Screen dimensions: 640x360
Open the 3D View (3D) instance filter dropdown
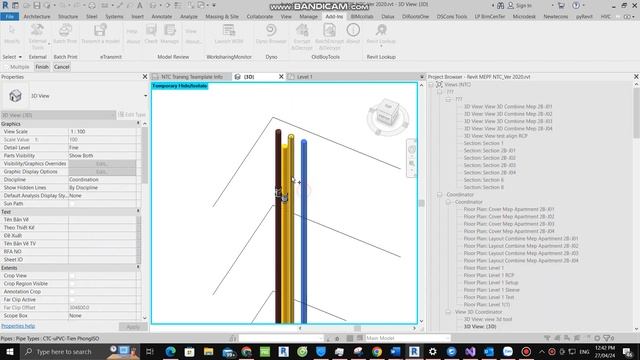point(58,115)
